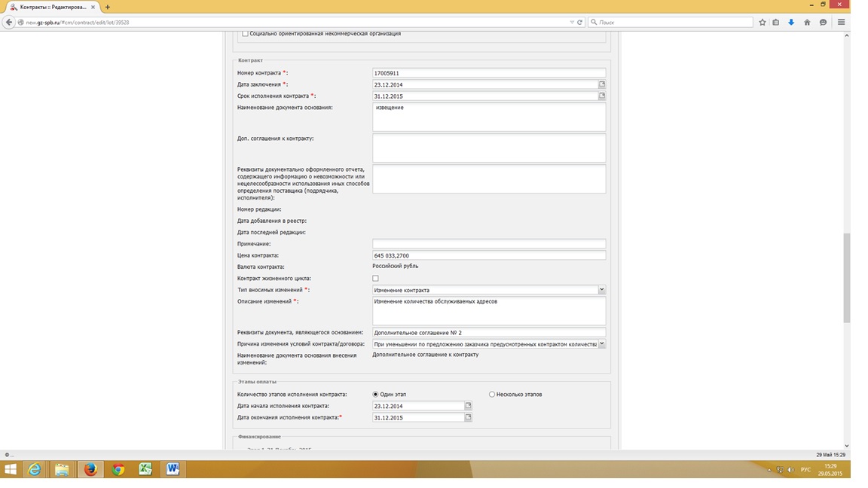Viewport: 868px width, 488px height.
Task: Click the vertical scrollbar thumb of the page
Action: 846,278
